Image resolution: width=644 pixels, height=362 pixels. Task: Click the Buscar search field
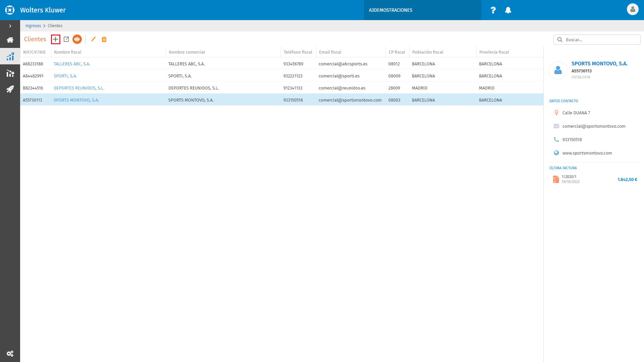[x=597, y=40]
